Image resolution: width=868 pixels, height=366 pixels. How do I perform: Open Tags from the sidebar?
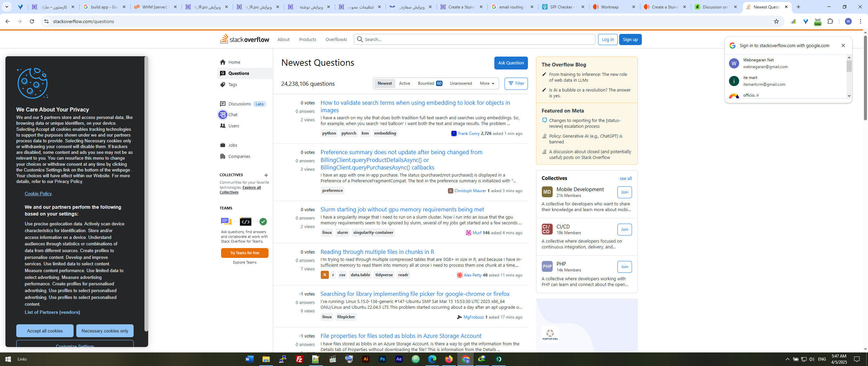coord(232,84)
